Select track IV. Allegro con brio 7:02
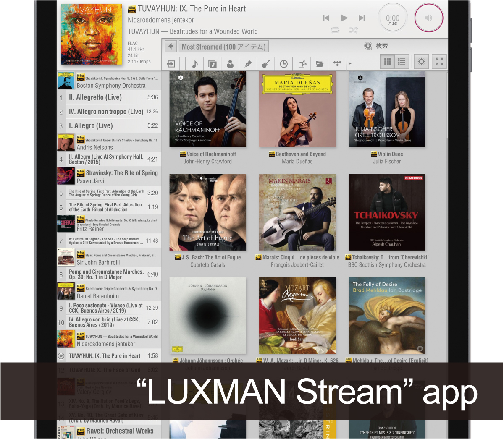Viewport: 504px width, 439px height. tap(109, 322)
